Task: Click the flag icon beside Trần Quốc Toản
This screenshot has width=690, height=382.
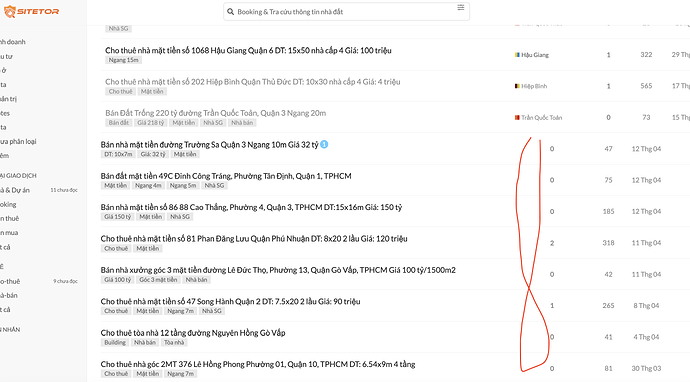Action: (518, 118)
